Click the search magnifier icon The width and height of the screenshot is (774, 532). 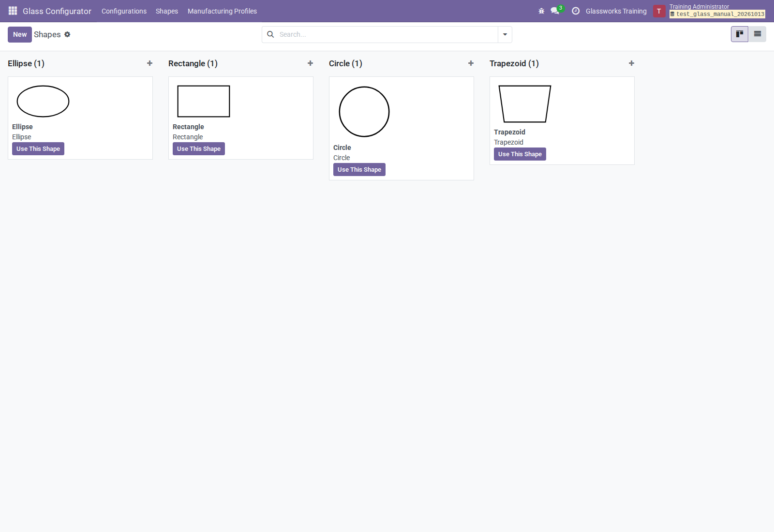(x=270, y=34)
